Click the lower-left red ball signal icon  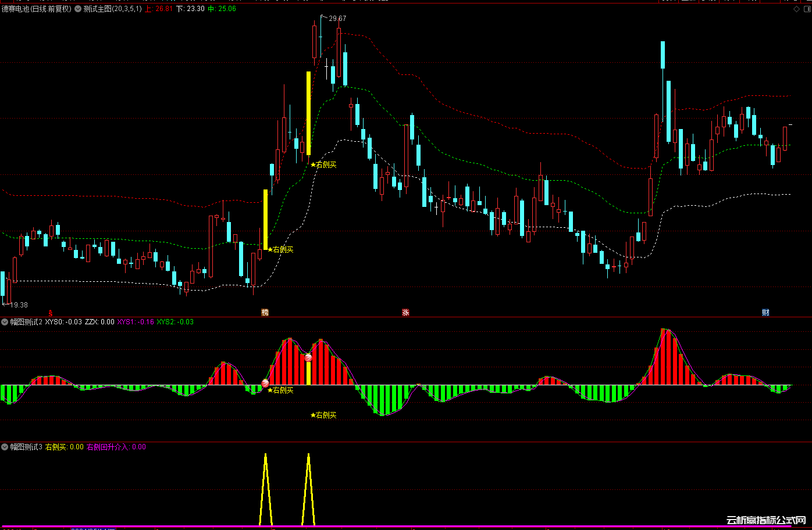coord(265,383)
